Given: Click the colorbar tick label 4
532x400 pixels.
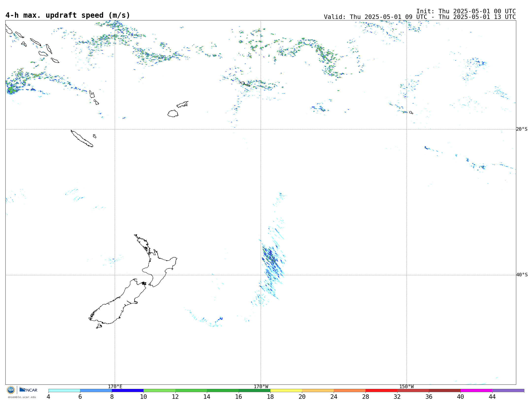Looking at the screenshot, I should click(49, 397).
